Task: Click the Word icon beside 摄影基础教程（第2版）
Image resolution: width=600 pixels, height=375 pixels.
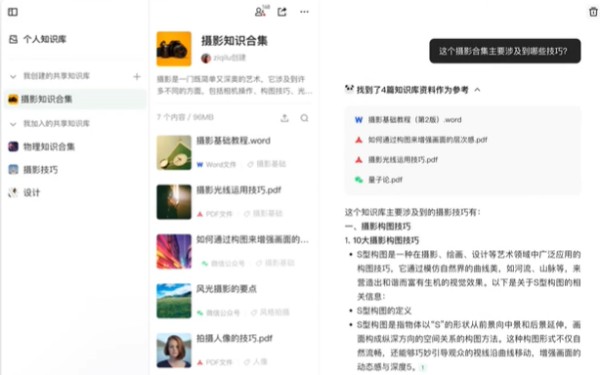Action: pyautogui.click(x=359, y=120)
